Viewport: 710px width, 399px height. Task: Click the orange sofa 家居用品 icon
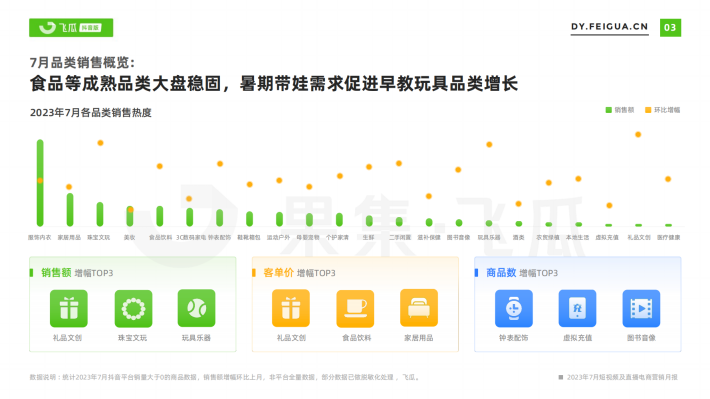tap(419, 308)
